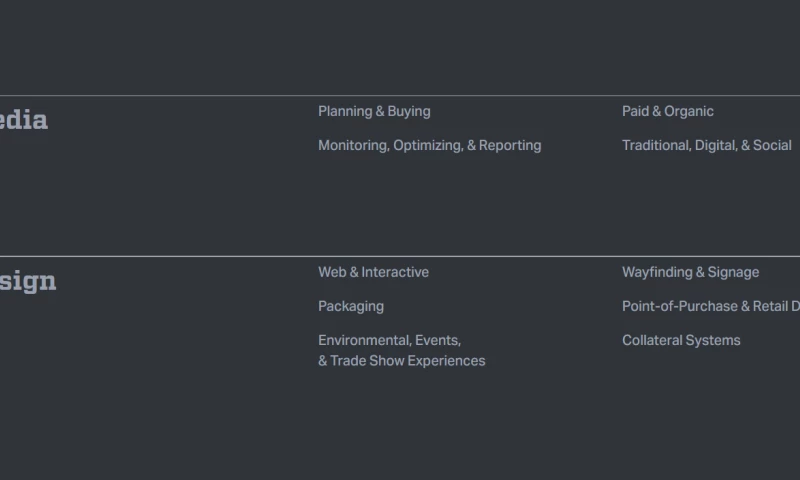The height and width of the screenshot is (480, 800).
Task: Click the divider line above Web & Interactive
Action: click(400, 257)
